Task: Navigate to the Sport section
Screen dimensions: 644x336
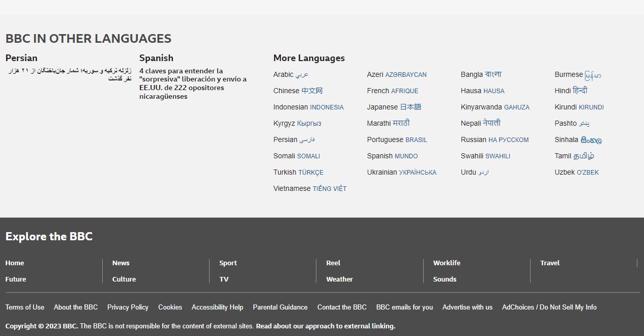Action: 228,263
